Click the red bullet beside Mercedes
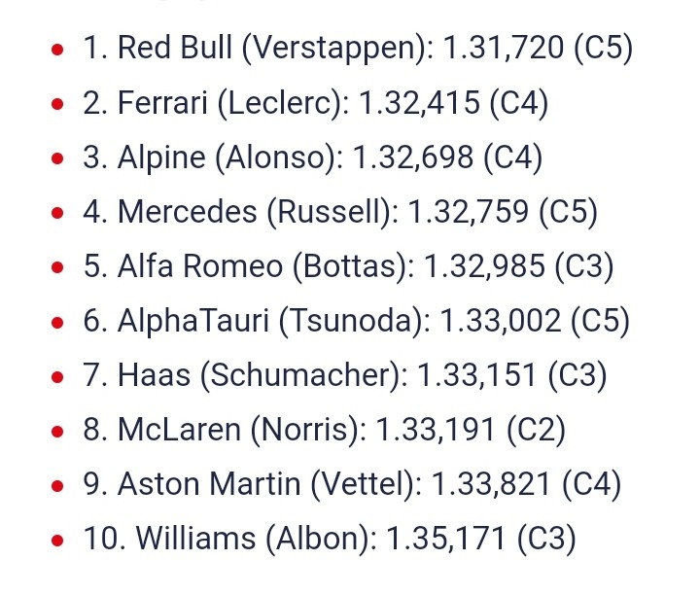Screen dimensions: 700x595 57,213
